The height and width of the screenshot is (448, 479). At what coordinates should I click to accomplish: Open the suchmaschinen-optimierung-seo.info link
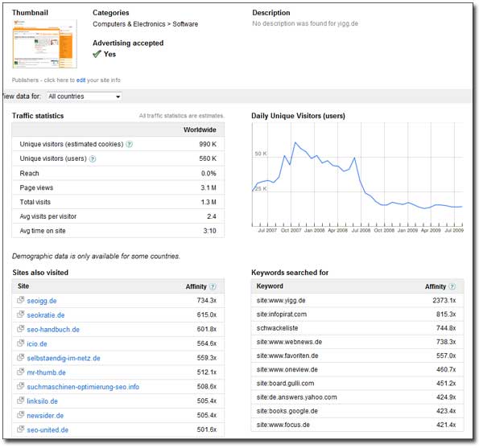tap(83, 387)
